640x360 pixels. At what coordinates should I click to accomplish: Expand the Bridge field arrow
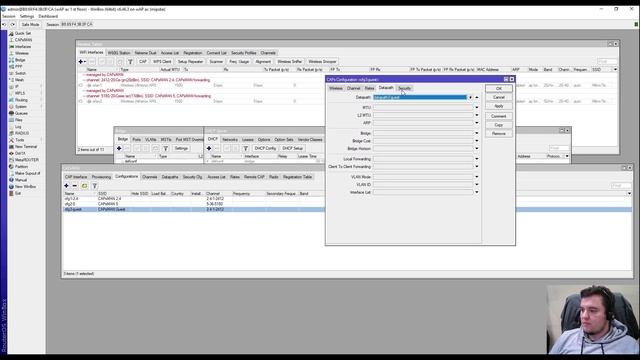coord(477,133)
